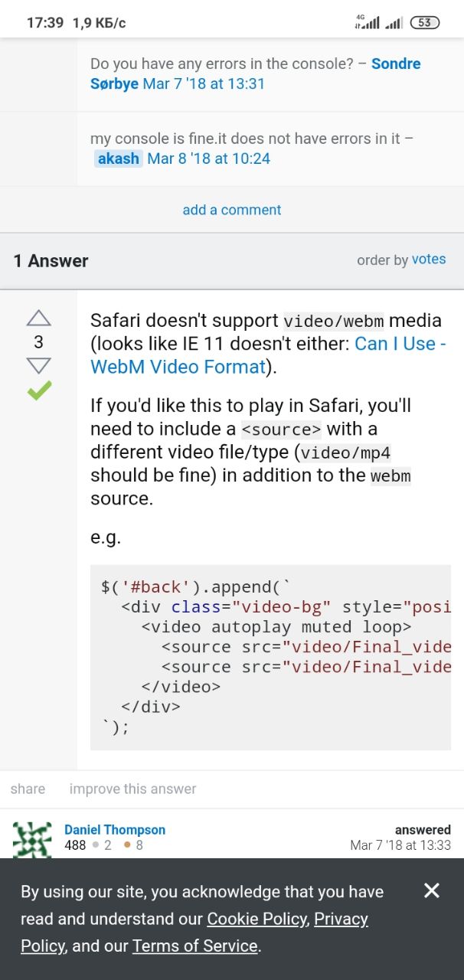Open akash user profile link
The width and height of the screenshot is (464, 980).
pos(119,158)
